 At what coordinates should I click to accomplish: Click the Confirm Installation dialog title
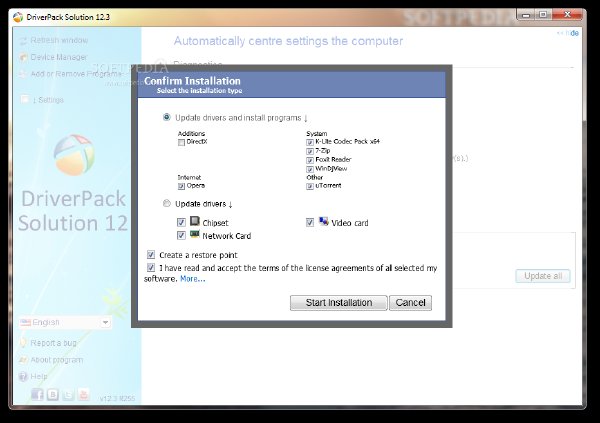192,81
